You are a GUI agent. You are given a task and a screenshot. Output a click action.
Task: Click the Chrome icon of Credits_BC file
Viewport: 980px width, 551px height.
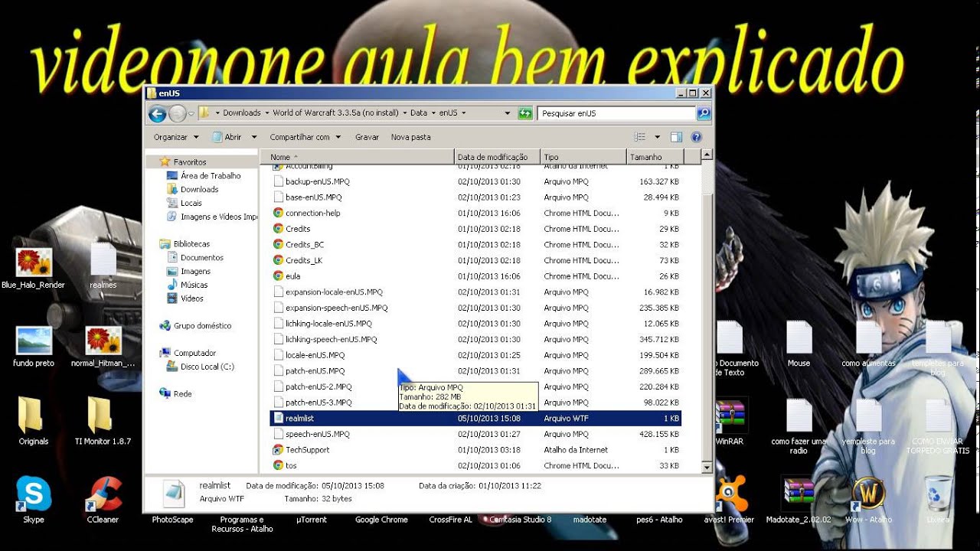279,244
